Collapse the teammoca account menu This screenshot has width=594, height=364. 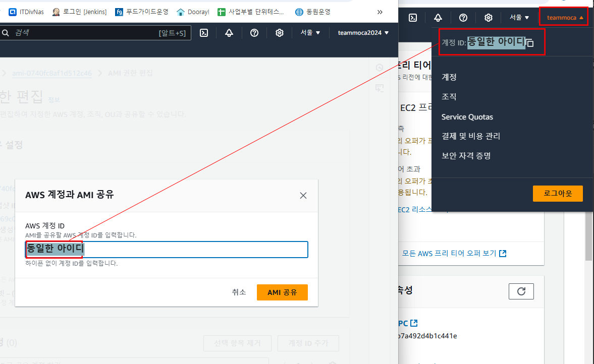[564, 18]
